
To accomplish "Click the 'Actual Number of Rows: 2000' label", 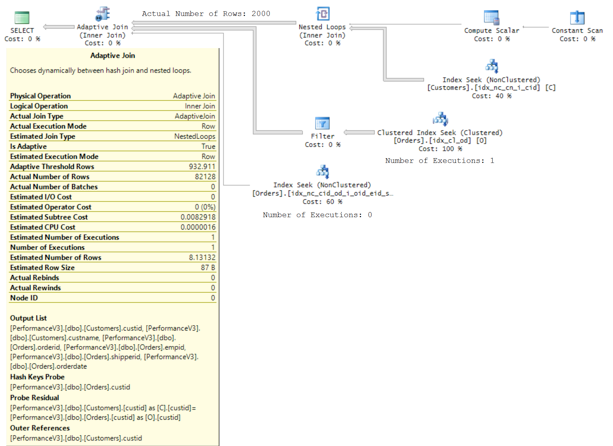I will click(205, 14).
